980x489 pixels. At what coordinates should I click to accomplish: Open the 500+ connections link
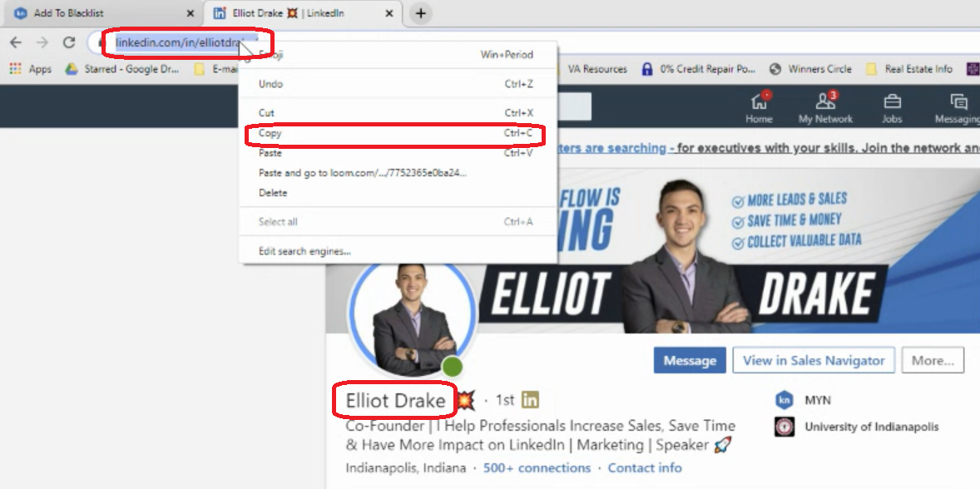pos(537,467)
